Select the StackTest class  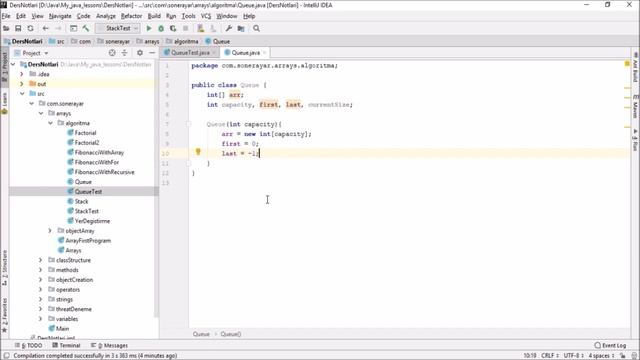(x=86, y=211)
